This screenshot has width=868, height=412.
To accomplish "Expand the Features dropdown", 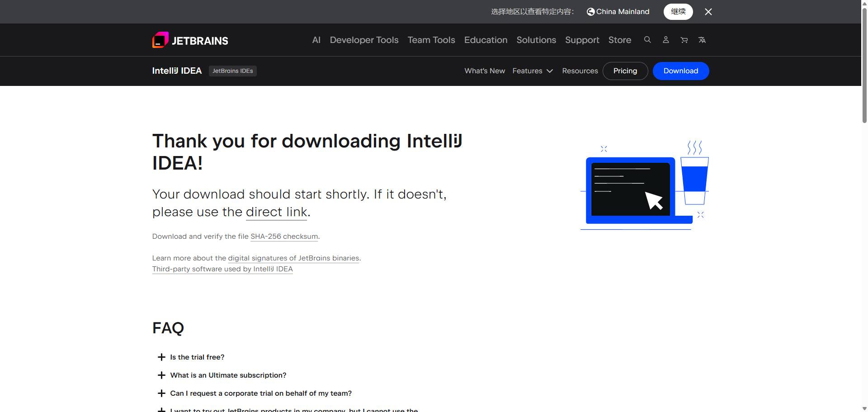I will tap(533, 71).
